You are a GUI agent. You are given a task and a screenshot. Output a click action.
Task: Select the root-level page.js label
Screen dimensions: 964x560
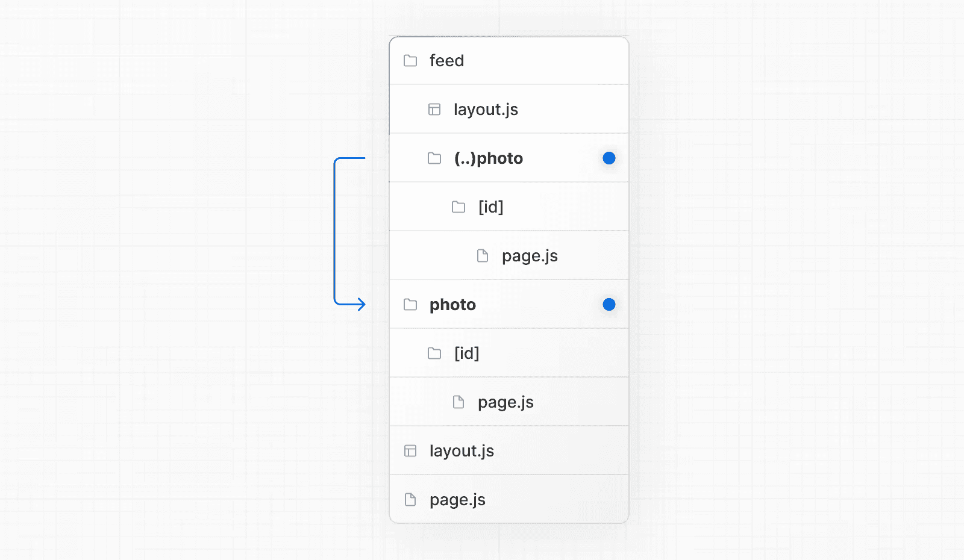tap(457, 500)
